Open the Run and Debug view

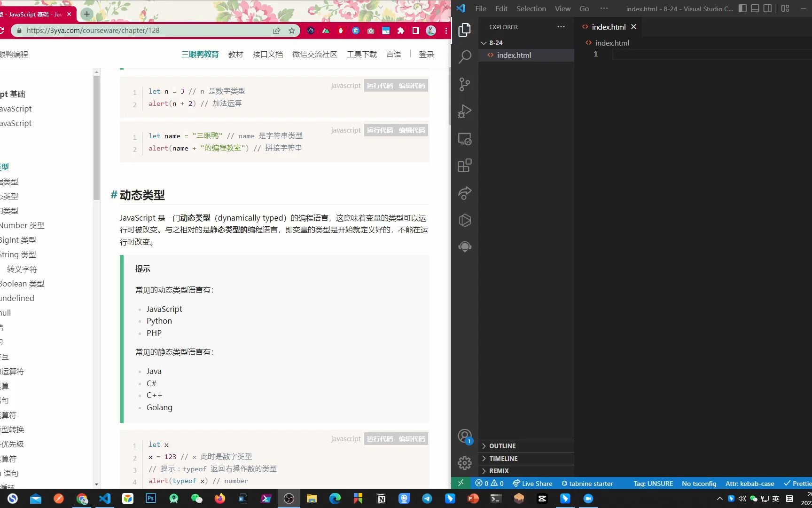[465, 111]
